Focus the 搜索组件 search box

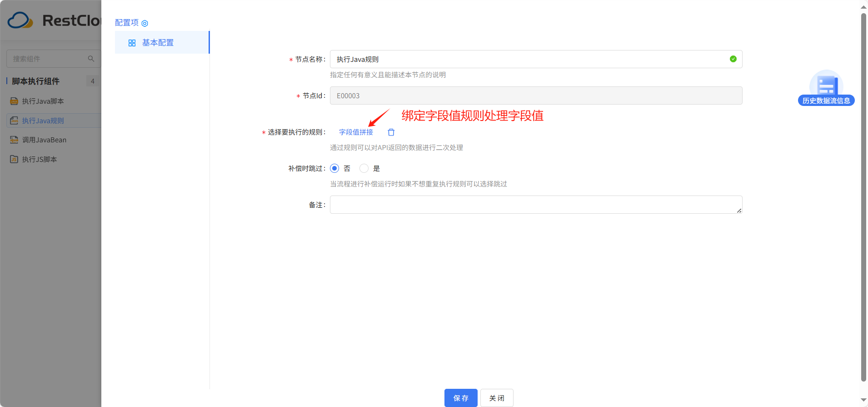pos(54,59)
